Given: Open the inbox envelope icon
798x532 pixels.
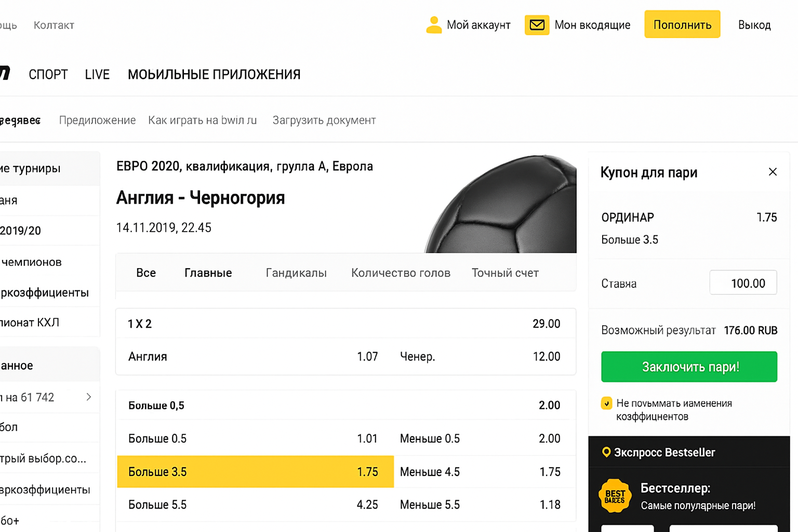Looking at the screenshot, I should click(x=537, y=25).
